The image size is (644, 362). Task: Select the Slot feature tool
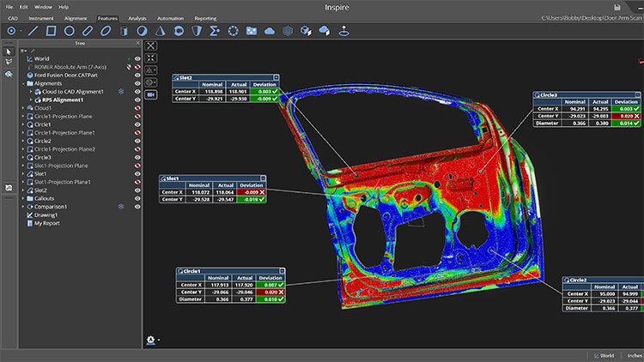88,31
